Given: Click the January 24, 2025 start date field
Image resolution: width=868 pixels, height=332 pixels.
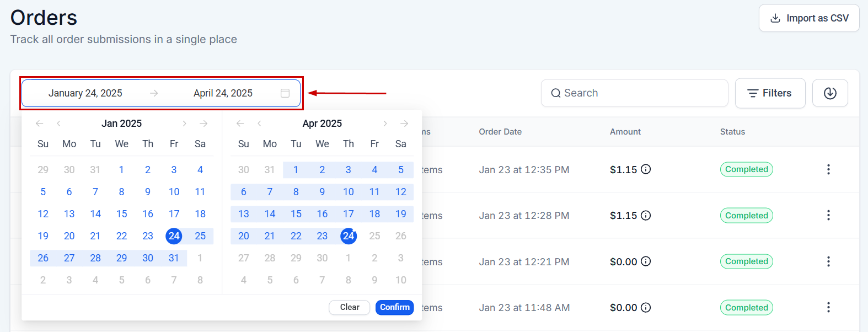Looking at the screenshot, I should point(85,93).
